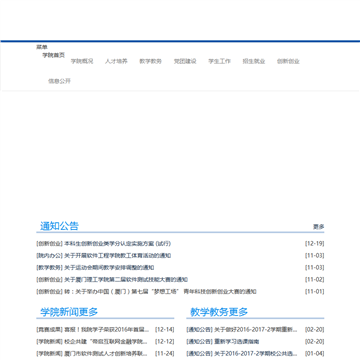Open notice 本科生创新创业类学分认定实施方案 (试行)

(x=117, y=244)
